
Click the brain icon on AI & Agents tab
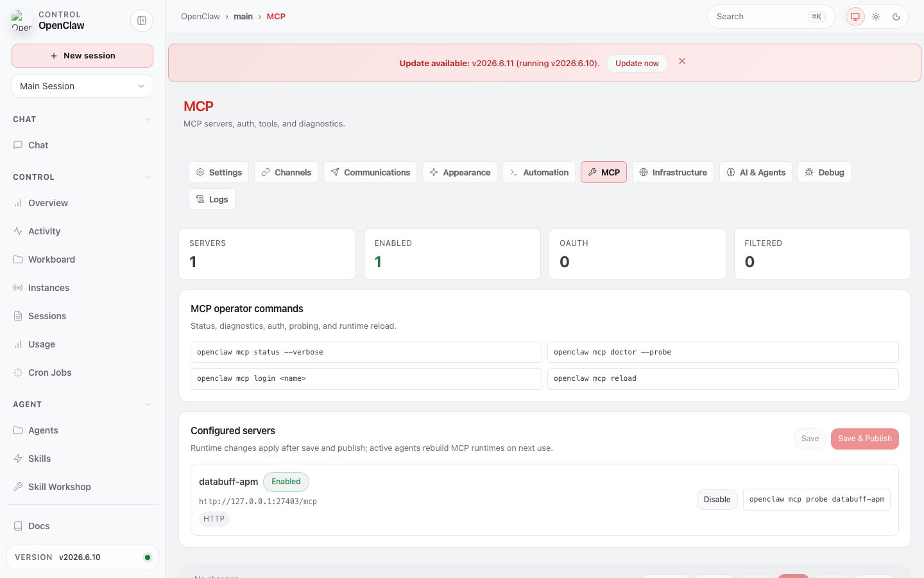tap(731, 172)
